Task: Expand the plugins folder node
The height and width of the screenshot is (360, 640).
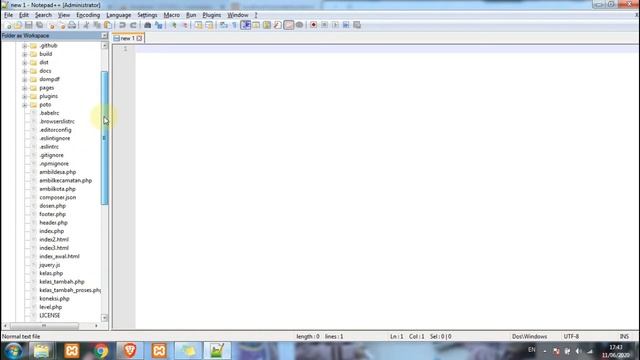Action: [x=24, y=96]
